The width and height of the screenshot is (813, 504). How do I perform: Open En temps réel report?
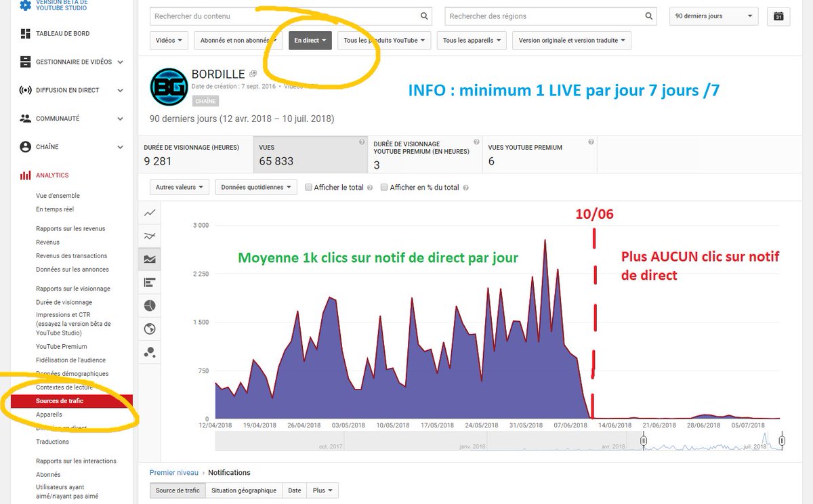pyautogui.click(x=55, y=209)
